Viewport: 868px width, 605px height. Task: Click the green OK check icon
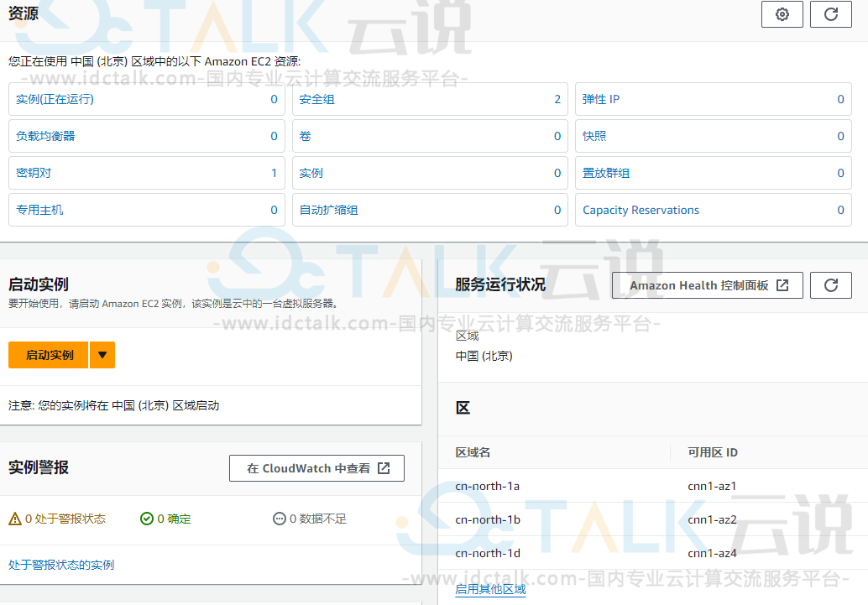pyautogui.click(x=147, y=519)
